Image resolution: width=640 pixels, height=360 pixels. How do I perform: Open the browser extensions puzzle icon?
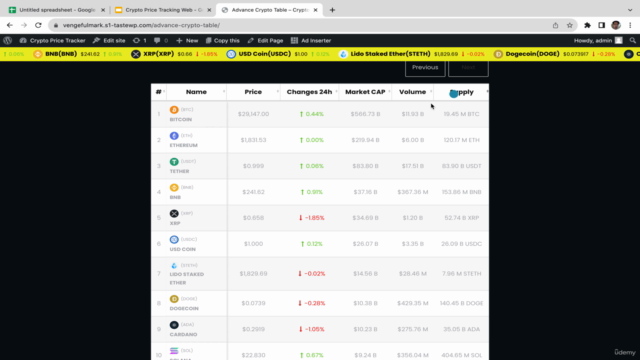(x=587, y=25)
